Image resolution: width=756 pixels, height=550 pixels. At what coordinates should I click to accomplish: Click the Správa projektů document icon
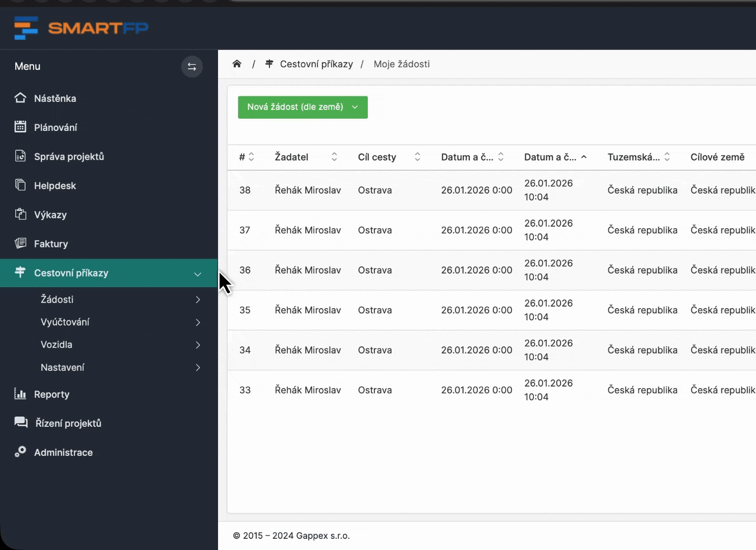pyautogui.click(x=20, y=156)
